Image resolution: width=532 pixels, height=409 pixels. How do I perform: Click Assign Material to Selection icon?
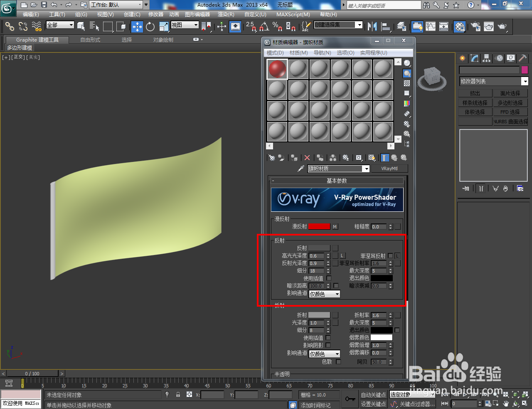pyautogui.click(x=294, y=158)
